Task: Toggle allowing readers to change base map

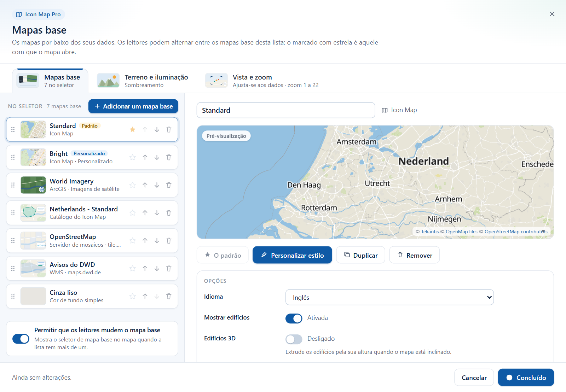Action: click(21, 339)
